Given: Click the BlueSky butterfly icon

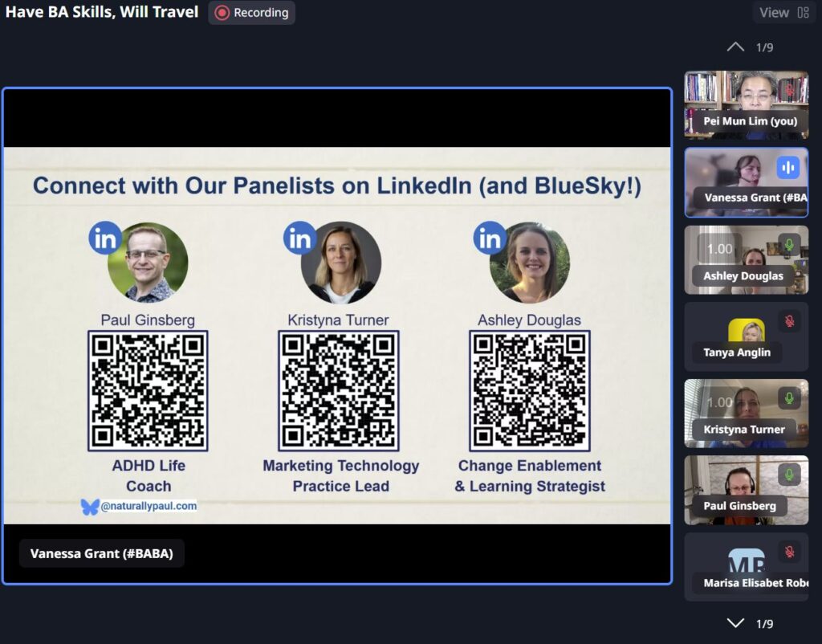Looking at the screenshot, I should [x=90, y=507].
